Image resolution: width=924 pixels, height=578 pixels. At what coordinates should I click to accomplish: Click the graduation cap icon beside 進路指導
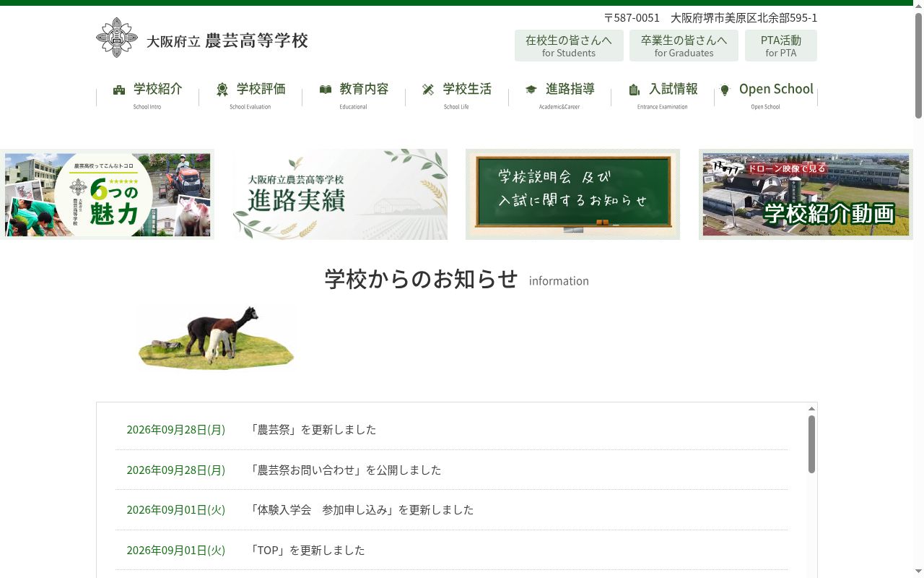click(x=531, y=90)
